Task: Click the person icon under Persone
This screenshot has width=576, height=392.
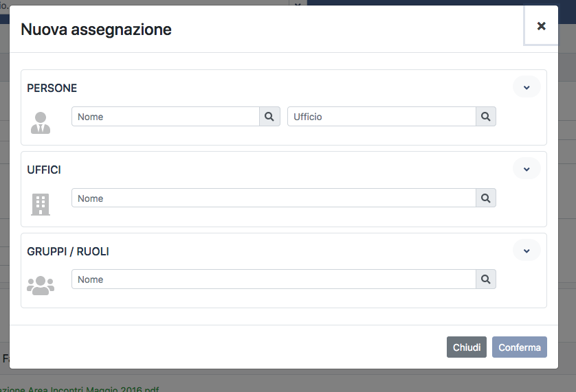Action: [x=41, y=122]
